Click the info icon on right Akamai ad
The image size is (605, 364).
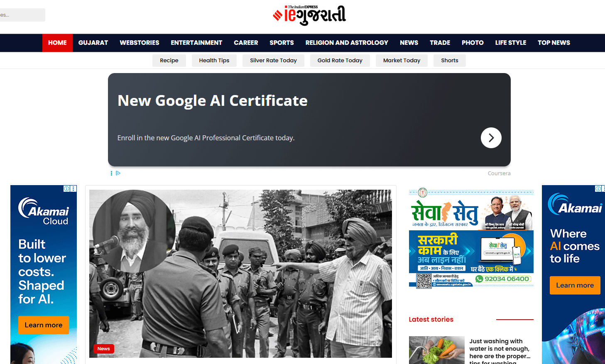point(598,188)
